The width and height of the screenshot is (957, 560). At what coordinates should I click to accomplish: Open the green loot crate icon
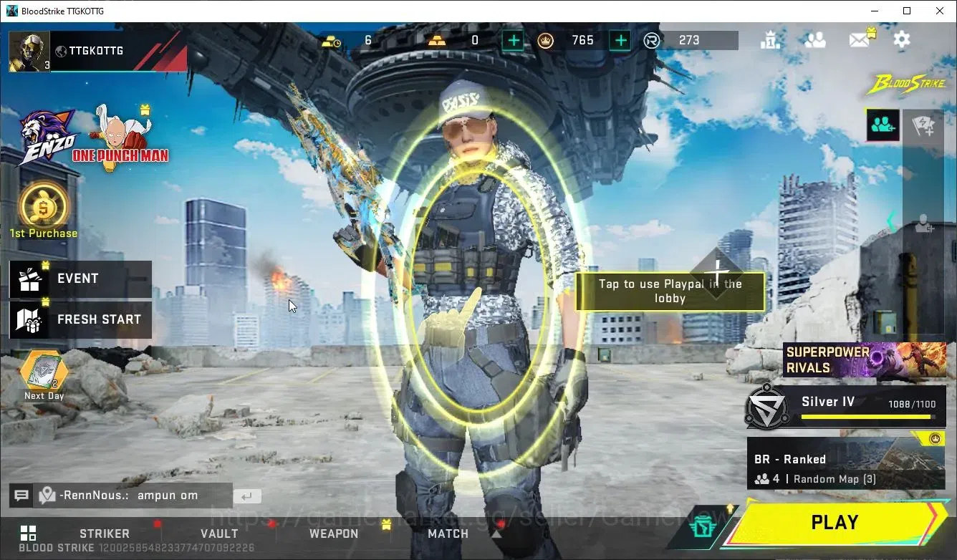tap(704, 528)
